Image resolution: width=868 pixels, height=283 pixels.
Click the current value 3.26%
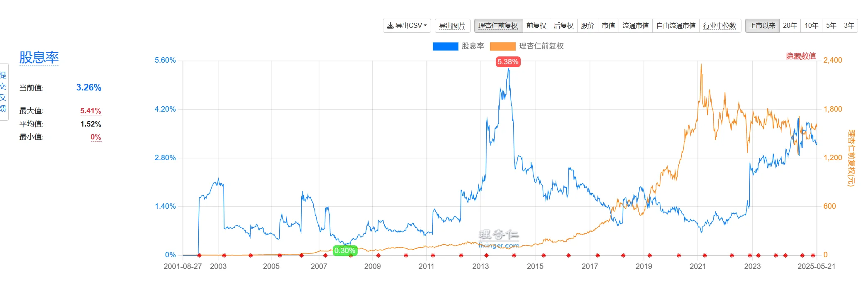tap(89, 88)
